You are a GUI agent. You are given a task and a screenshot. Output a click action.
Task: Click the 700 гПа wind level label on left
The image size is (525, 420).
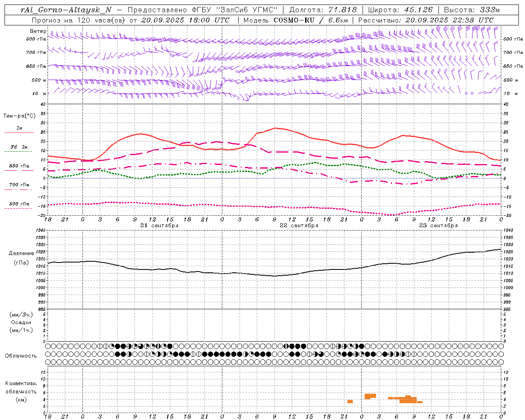tap(36, 52)
